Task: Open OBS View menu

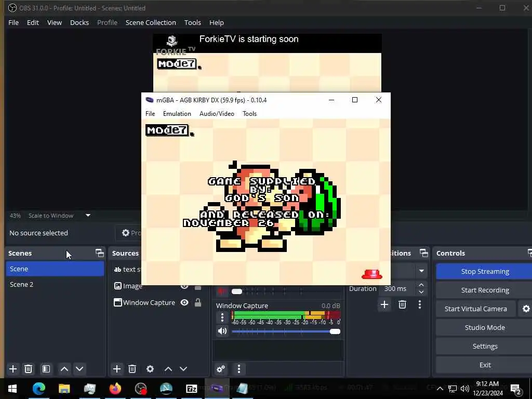Action: (54, 22)
